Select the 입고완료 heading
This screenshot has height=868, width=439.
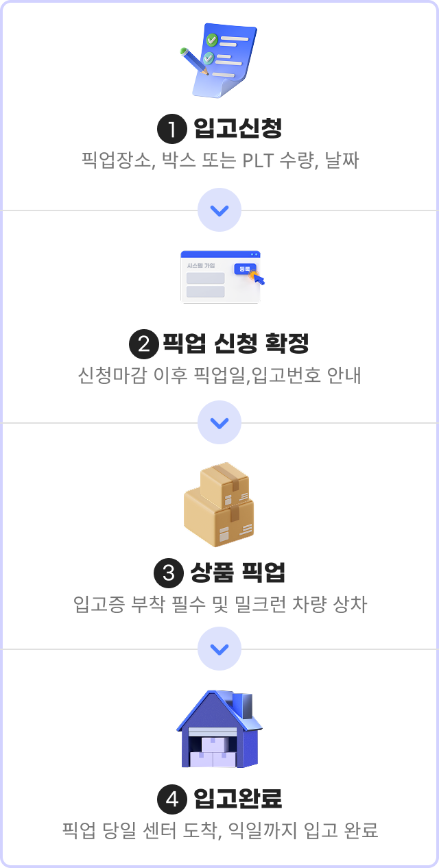click(x=238, y=799)
